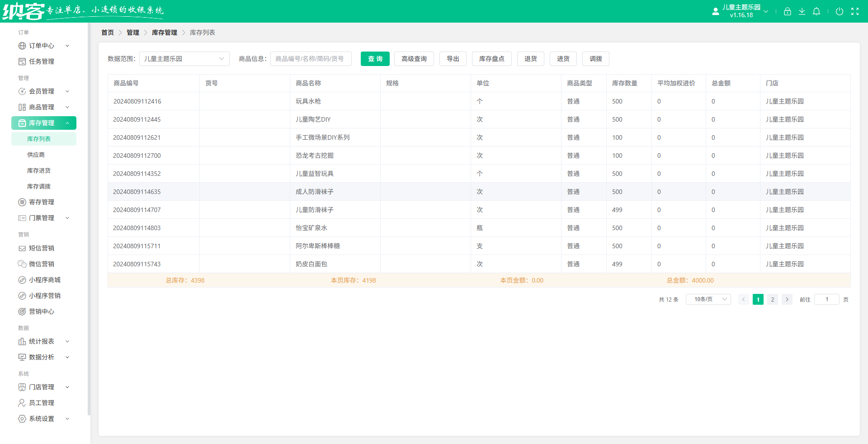
Task: Open the 10条/页 page size dropdown
Action: tap(708, 299)
